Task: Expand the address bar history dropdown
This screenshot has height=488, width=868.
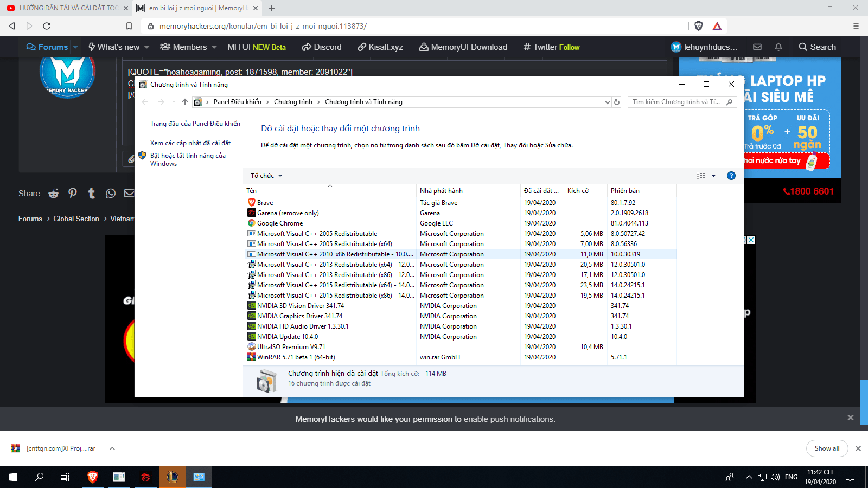Action: 607,102
